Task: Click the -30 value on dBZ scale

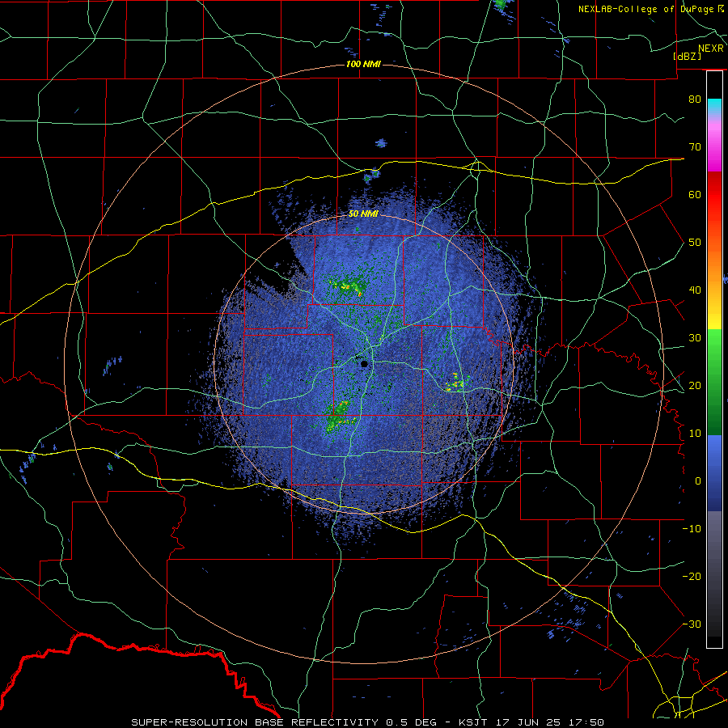Action: pyautogui.click(x=692, y=624)
